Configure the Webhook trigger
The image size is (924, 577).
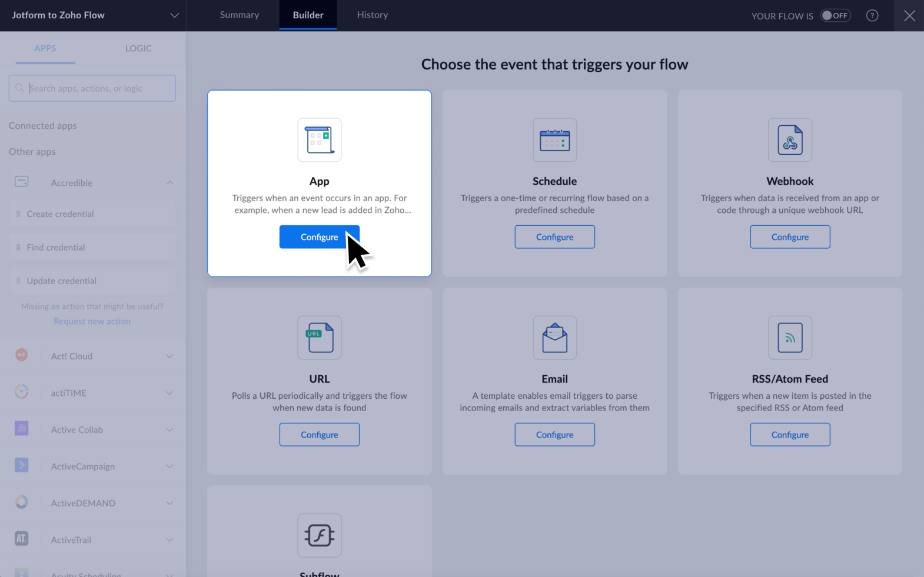click(790, 237)
